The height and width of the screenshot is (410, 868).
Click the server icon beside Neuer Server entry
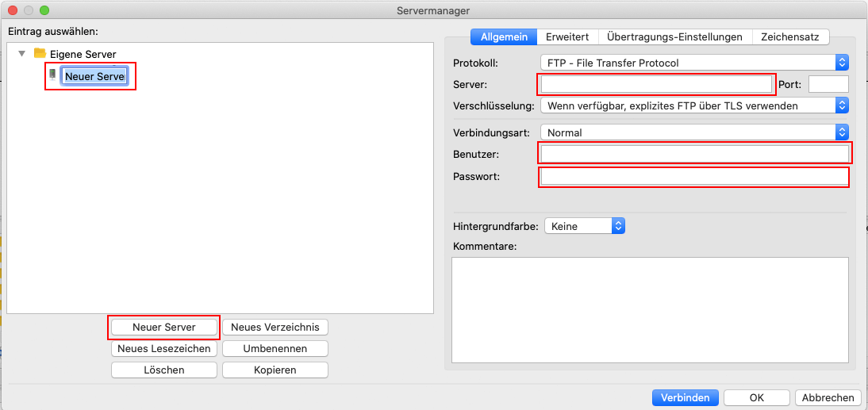click(52, 75)
